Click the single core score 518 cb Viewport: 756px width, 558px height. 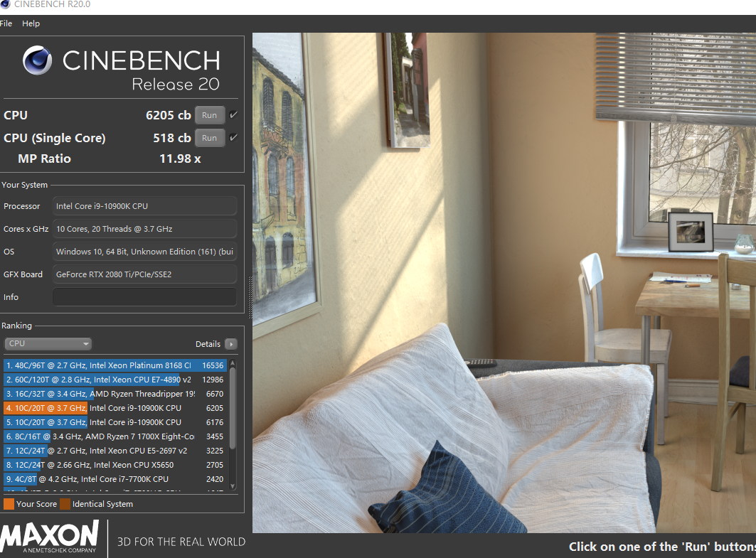171,138
